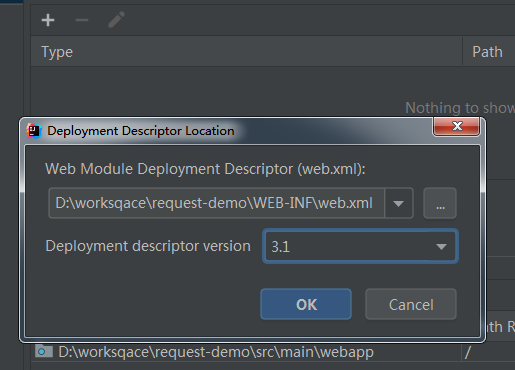
Task: Click the web.xml path input field
Action: (216, 203)
